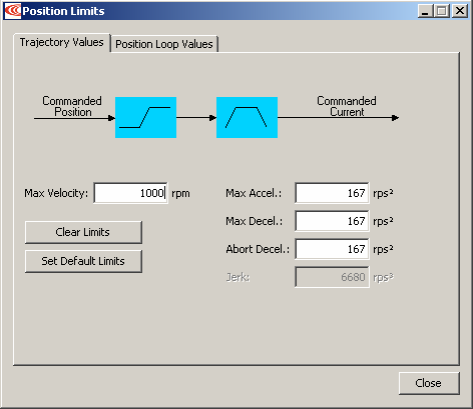Click the rps² unit next to Max Decel.
Viewport: 473px width, 409px height.
[x=383, y=221]
